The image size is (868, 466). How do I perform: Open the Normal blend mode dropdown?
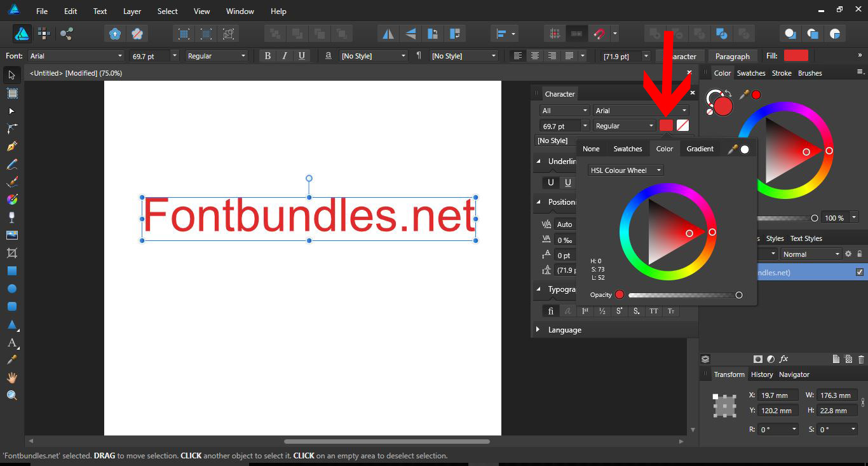811,254
